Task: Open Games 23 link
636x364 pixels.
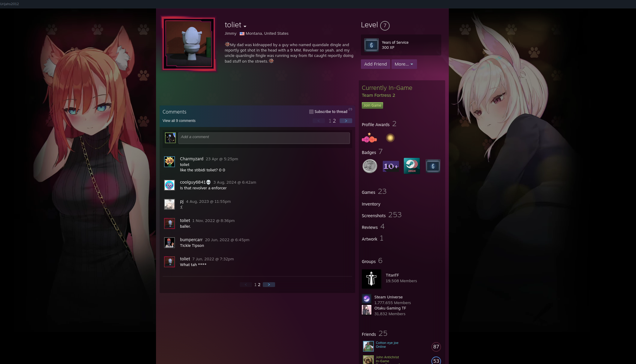Action: 374,192
